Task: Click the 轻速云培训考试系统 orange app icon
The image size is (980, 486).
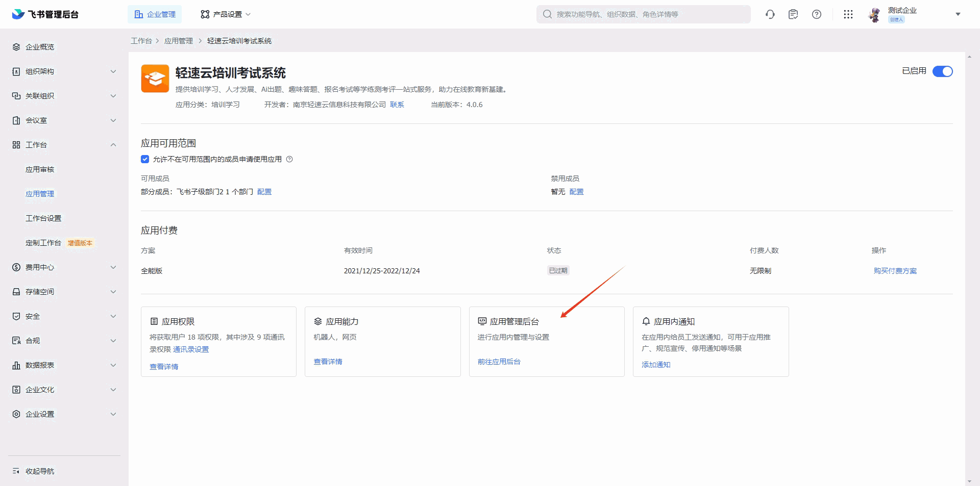Action: pyautogui.click(x=155, y=79)
